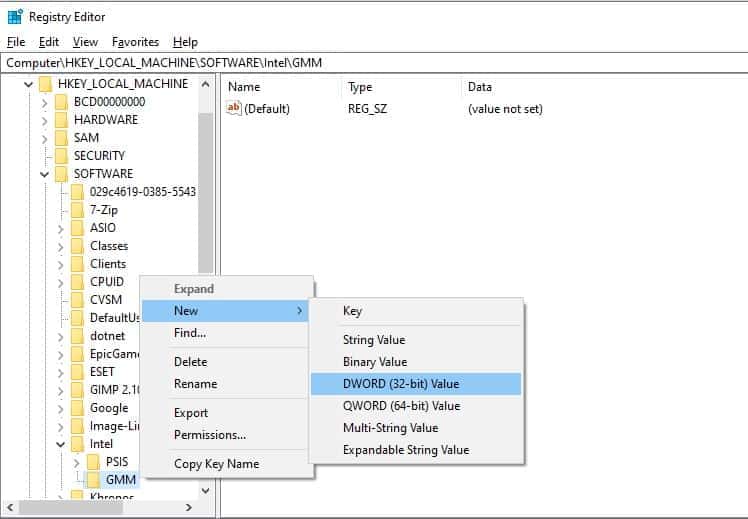The image size is (748, 519).
Task: Expand the ASIO key
Action: coord(61,229)
